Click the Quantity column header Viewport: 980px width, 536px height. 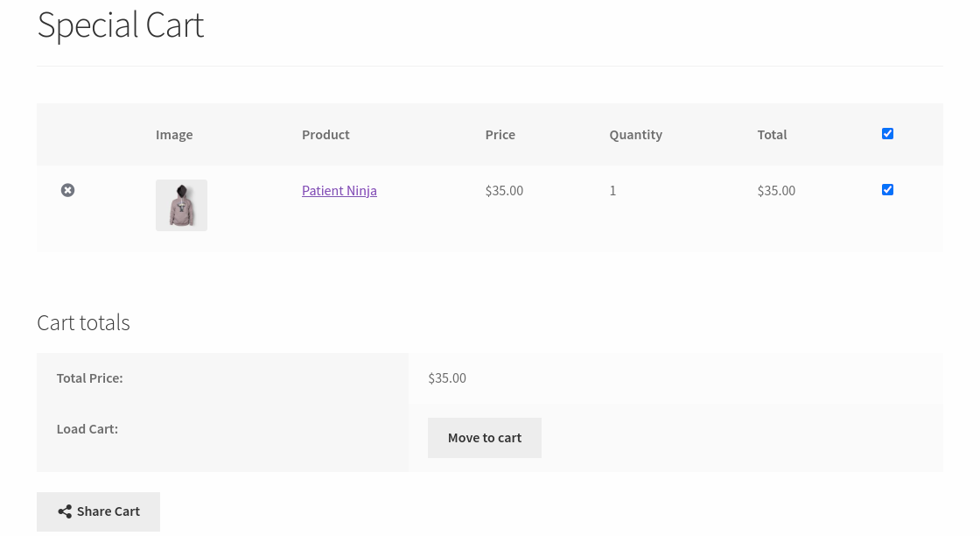pos(635,134)
